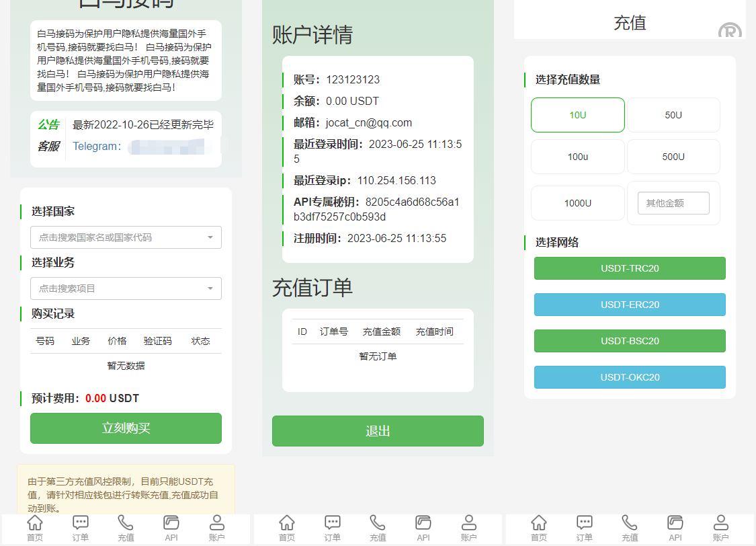Click the circled R icon beside 充值 title
The height and width of the screenshot is (546, 756).
(x=729, y=32)
